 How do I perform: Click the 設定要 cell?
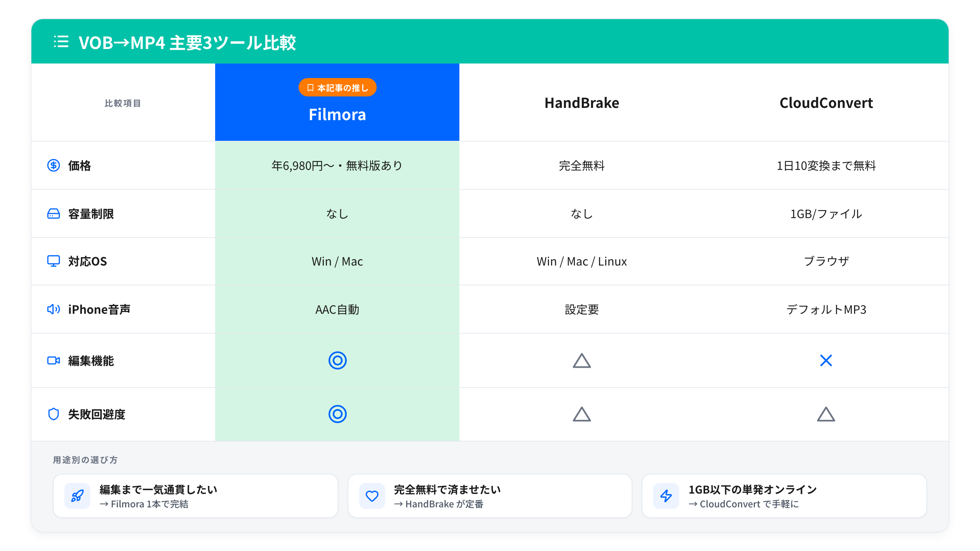[581, 310]
